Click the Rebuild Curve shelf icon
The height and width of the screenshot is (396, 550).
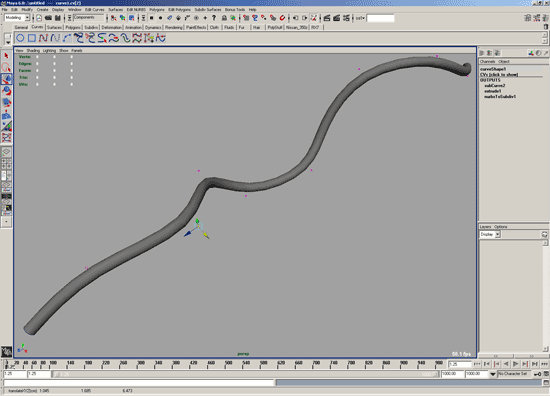[x=137, y=38]
